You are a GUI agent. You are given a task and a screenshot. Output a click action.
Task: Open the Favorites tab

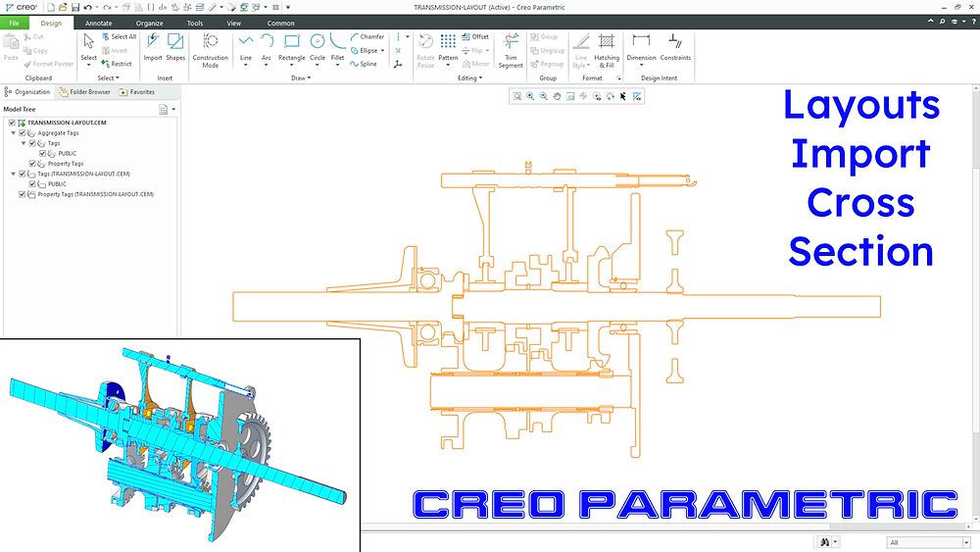coord(137,92)
